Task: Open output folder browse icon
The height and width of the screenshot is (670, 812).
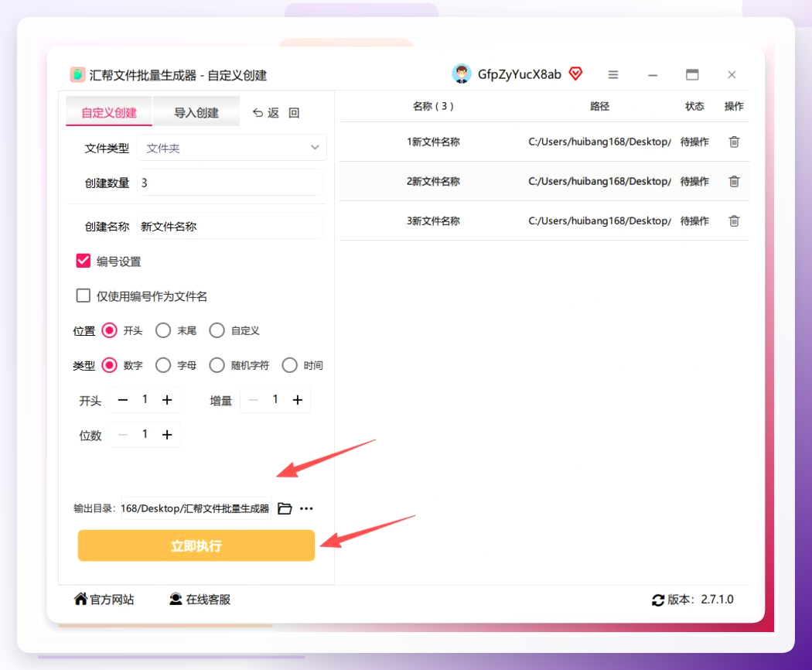Action: tap(285, 508)
